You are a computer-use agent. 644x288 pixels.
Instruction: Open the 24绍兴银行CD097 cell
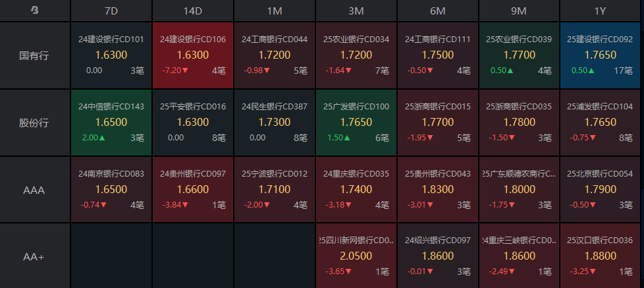(x=437, y=256)
